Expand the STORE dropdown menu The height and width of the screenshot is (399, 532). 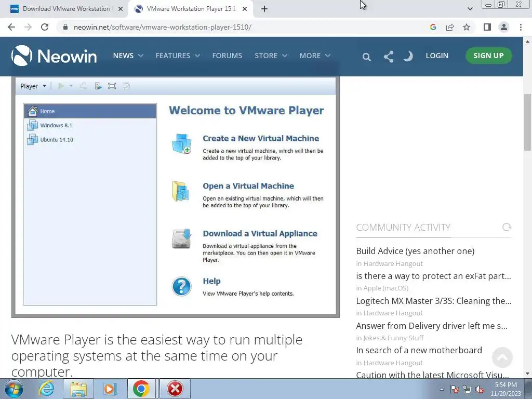[271, 56]
